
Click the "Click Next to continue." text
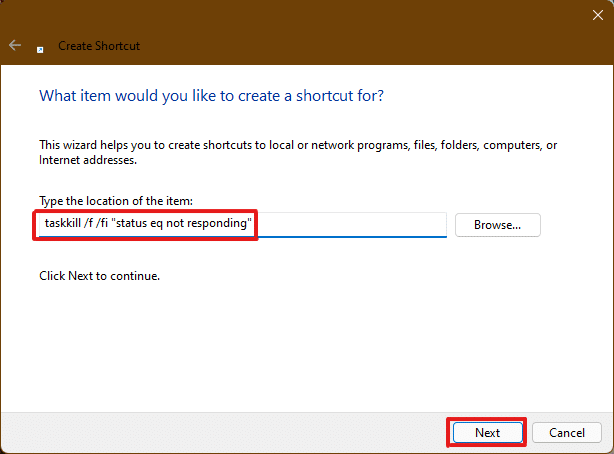(99, 276)
